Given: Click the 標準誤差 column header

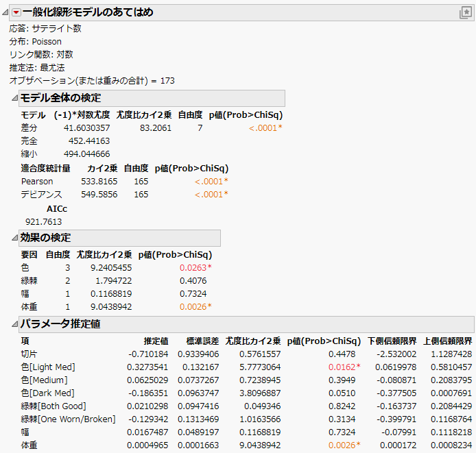Looking at the screenshot, I should (x=202, y=341).
